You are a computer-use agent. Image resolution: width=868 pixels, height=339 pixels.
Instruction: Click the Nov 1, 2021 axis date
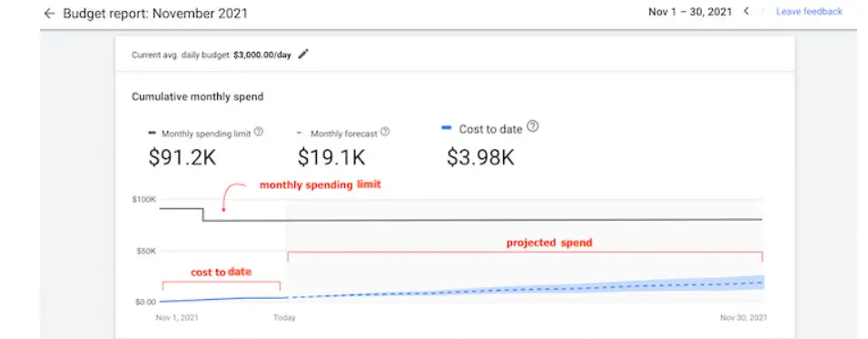coord(177,318)
